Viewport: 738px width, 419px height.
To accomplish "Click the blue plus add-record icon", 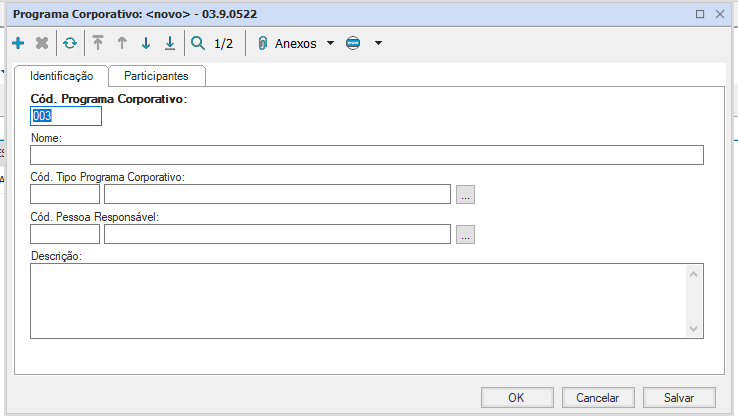I will [18, 43].
